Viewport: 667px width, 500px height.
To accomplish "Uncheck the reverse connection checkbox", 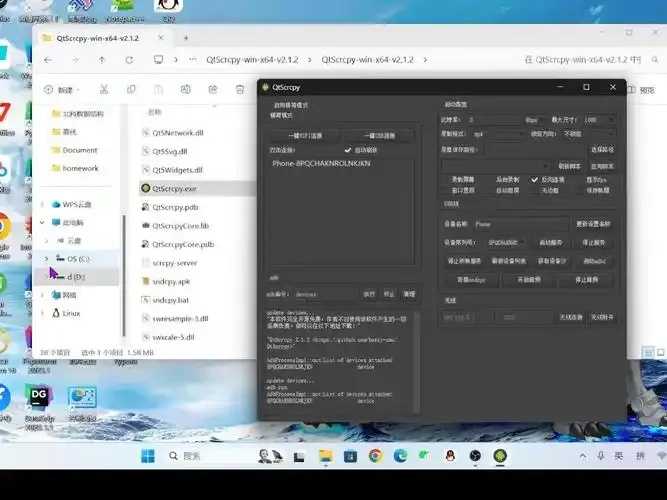I will pos(534,180).
